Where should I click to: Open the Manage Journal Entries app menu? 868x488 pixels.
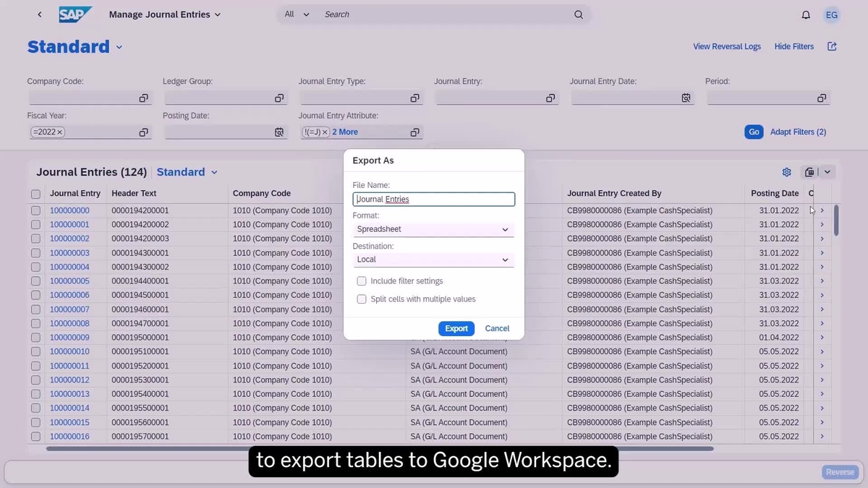point(164,14)
